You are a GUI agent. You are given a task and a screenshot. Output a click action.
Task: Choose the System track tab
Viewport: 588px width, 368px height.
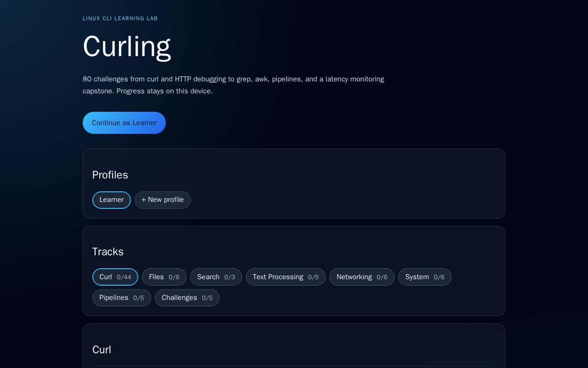(x=425, y=277)
